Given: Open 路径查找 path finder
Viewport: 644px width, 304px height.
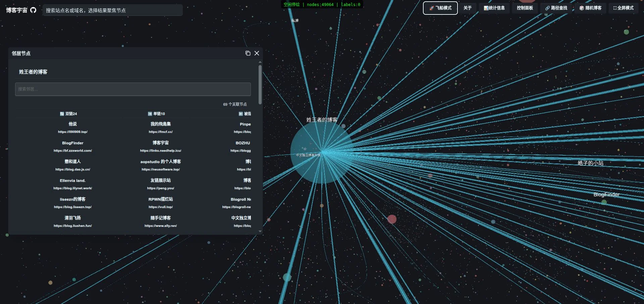Looking at the screenshot, I should click(556, 8).
